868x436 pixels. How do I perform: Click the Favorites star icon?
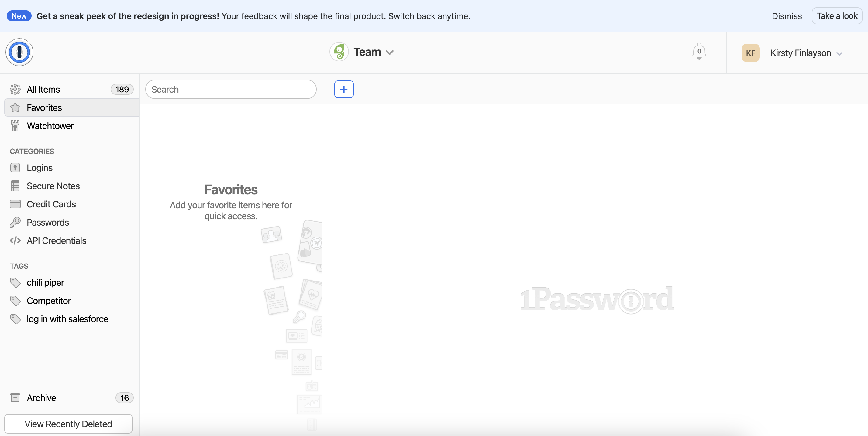point(15,107)
